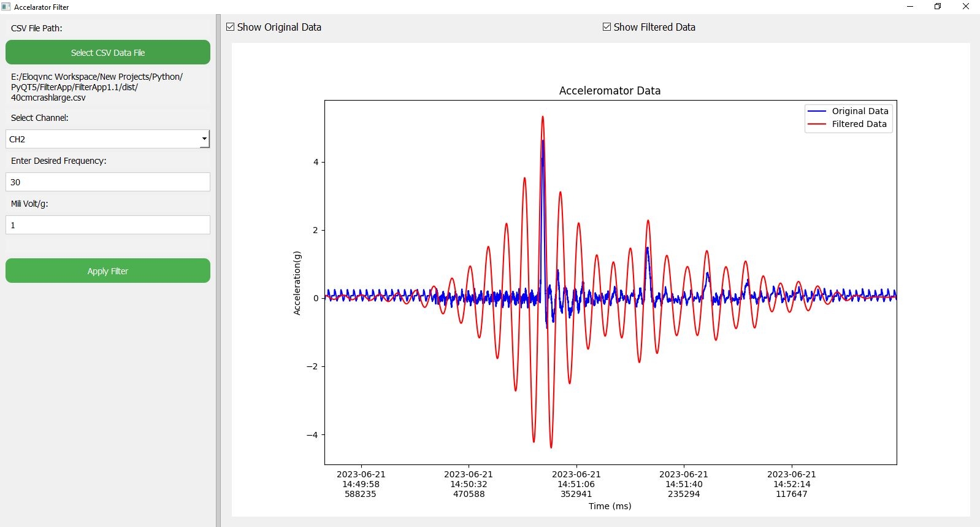
Task: Click into the Mili Volt/g input box
Action: (x=108, y=225)
